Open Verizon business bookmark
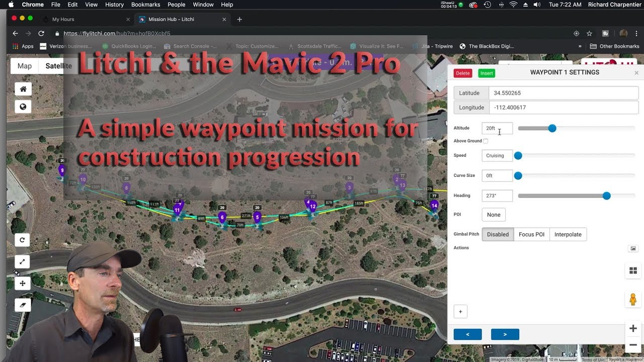 tap(67, 46)
